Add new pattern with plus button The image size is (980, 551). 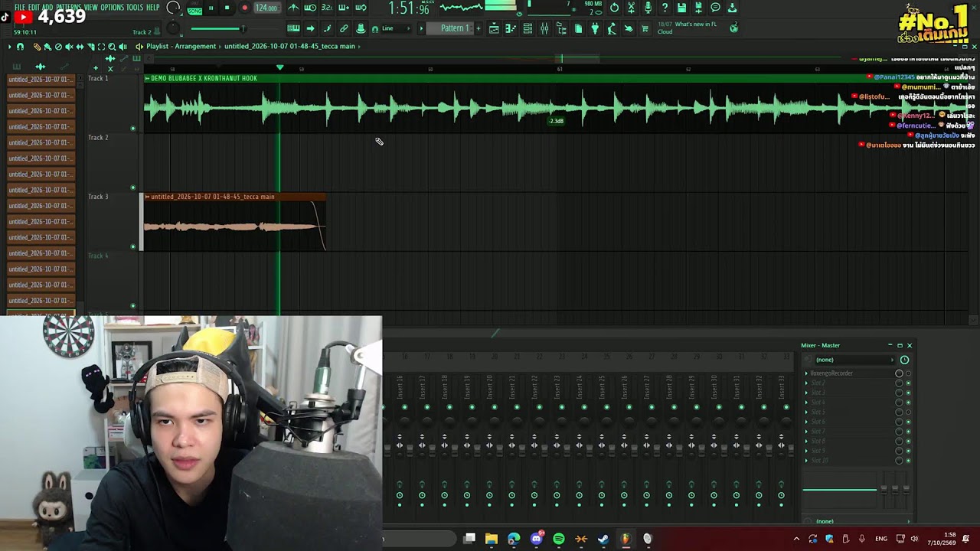[479, 28]
